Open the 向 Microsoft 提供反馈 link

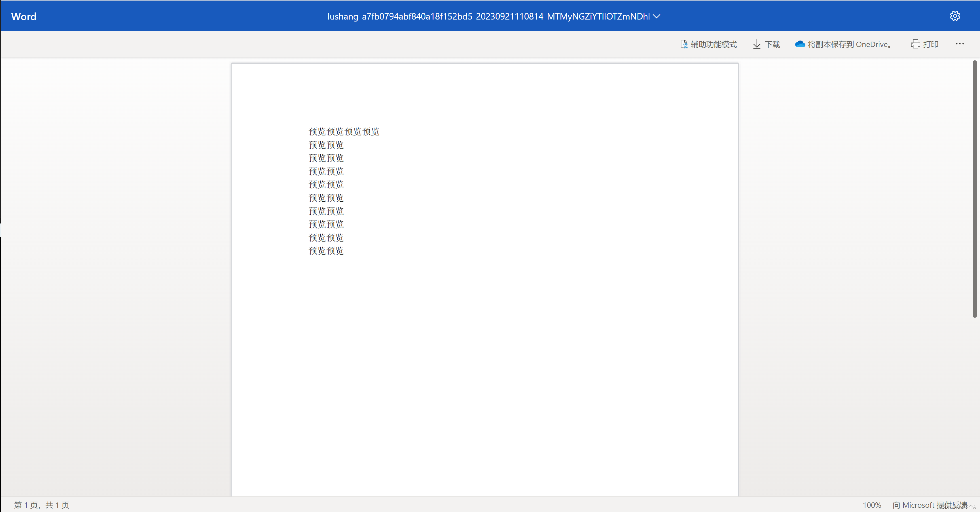tap(930, 505)
